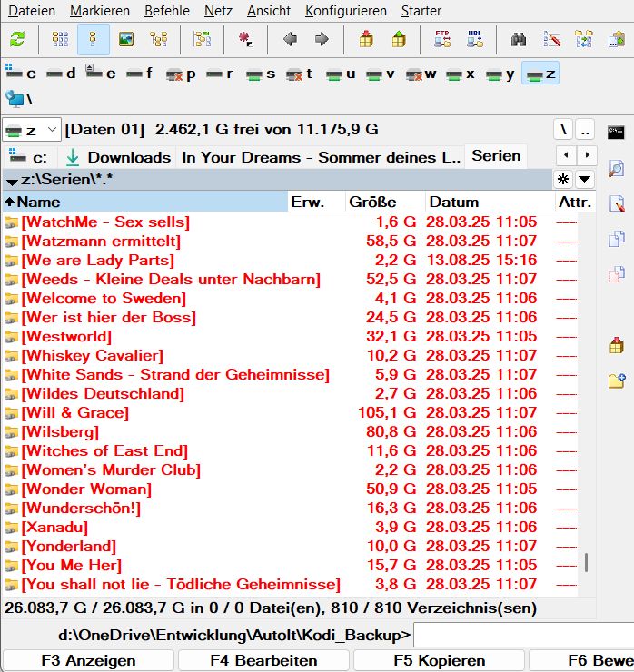
Task: Click new folder icon in side toolbar
Action: [617, 380]
